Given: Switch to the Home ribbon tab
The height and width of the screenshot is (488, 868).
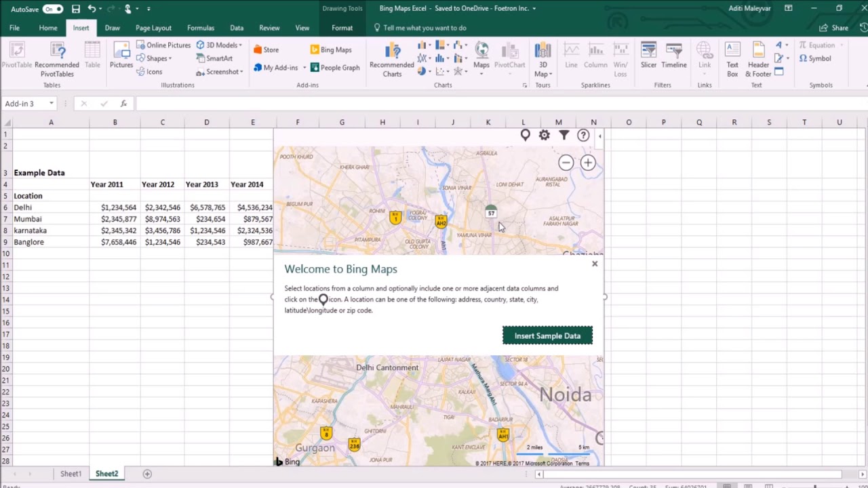Looking at the screenshot, I should click(48, 28).
